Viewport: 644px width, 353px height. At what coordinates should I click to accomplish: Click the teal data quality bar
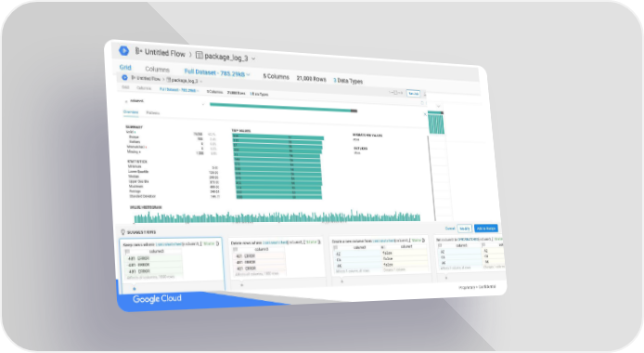[x=283, y=108]
